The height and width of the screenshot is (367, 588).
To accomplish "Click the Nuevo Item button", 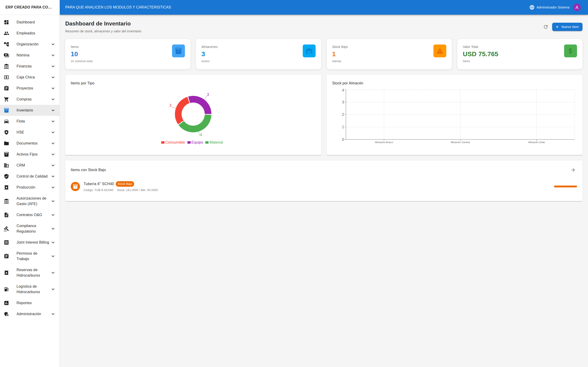I will [567, 27].
